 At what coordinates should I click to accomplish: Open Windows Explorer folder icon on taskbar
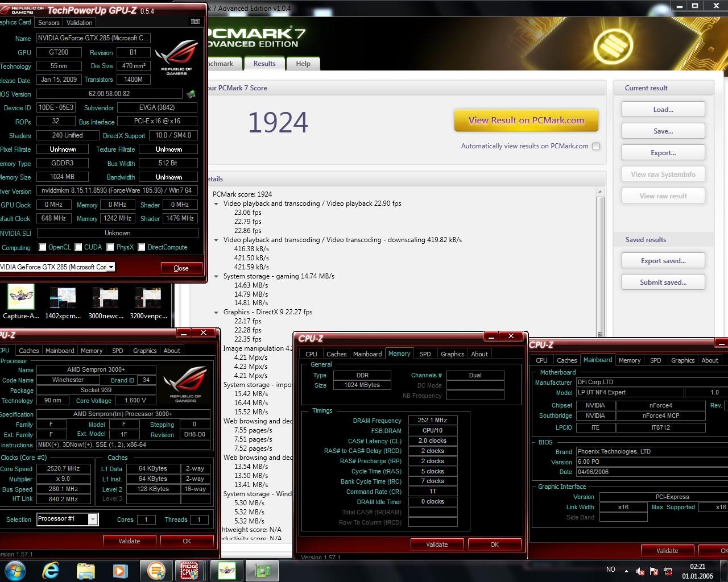pyautogui.click(x=85, y=570)
